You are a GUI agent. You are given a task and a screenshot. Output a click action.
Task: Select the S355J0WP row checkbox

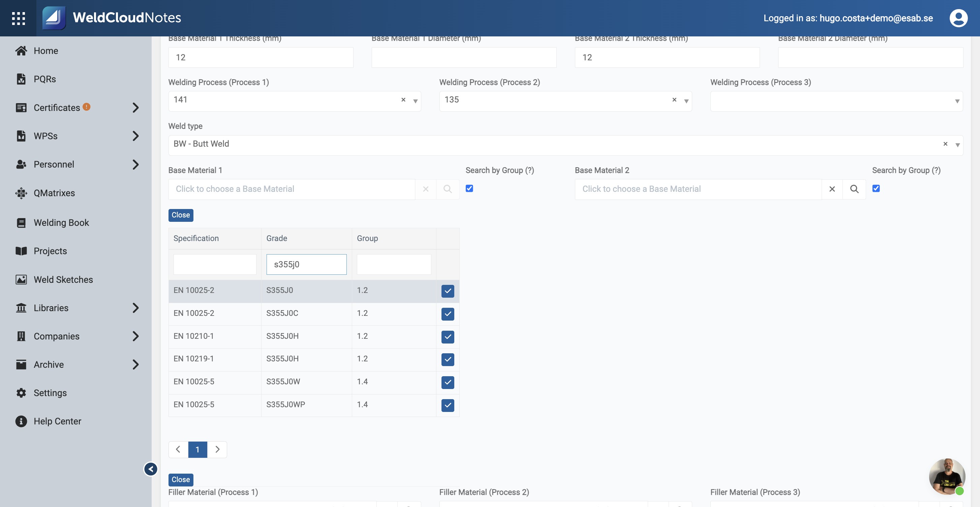(x=448, y=406)
